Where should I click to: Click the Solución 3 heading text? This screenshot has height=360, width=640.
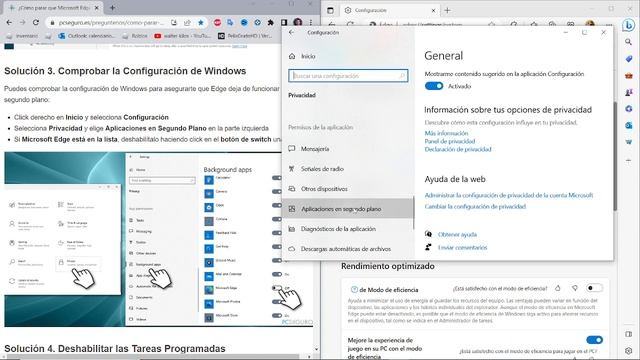coord(125,71)
